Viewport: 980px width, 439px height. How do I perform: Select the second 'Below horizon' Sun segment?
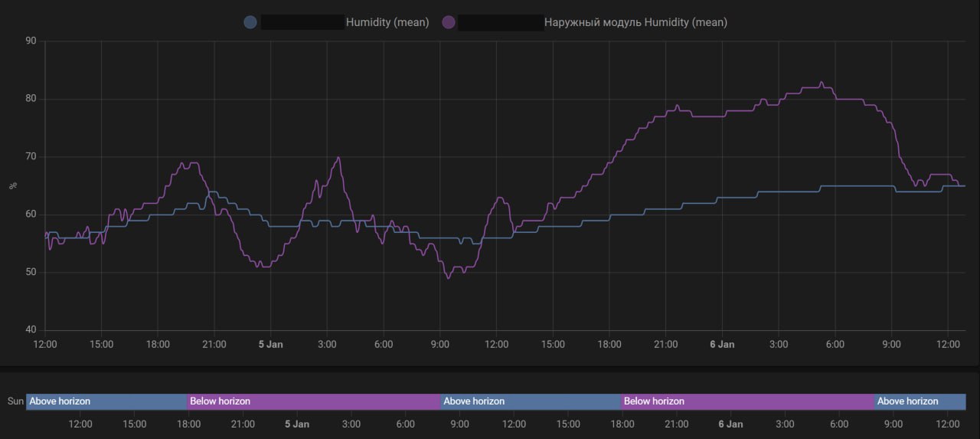coord(747,401)
